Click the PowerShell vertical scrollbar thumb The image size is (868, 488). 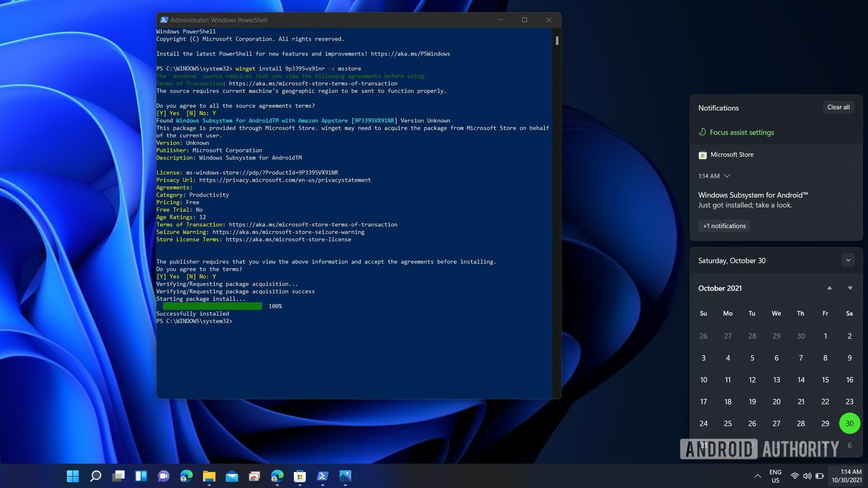pyautogui.click(x=557, y=41)
